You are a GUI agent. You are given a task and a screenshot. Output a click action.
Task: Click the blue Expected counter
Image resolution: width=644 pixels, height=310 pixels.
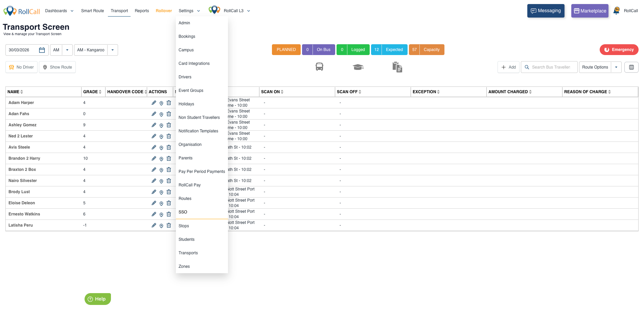click(389, 50)
